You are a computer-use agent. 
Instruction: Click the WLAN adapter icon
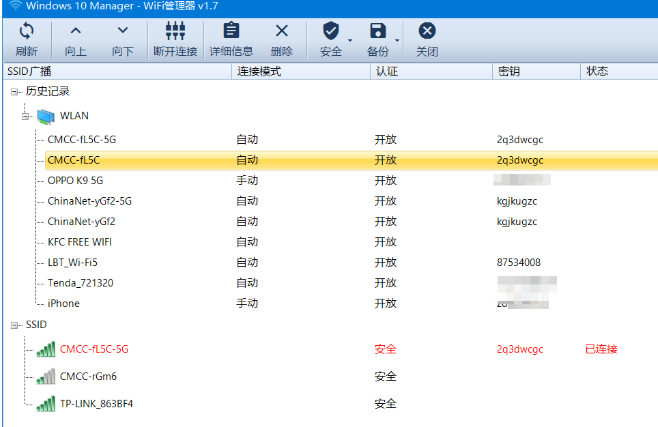click(45, 116)
